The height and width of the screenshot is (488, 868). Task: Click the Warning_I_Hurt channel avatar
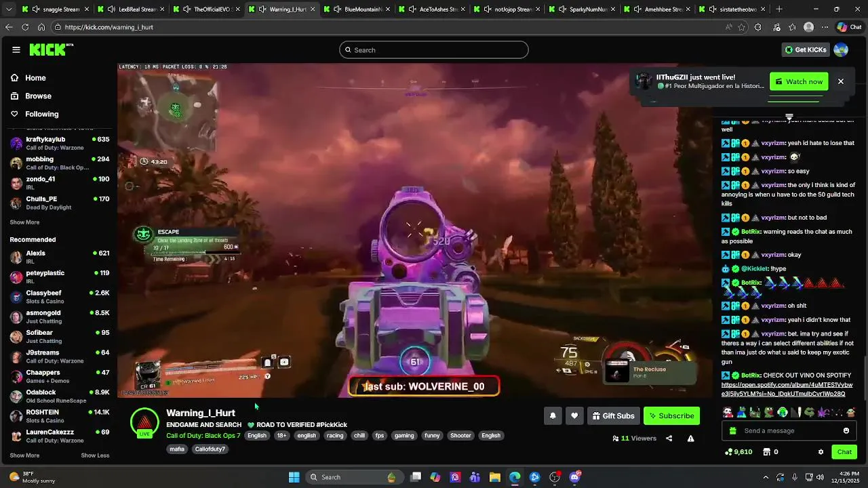(x=144, y=422)
